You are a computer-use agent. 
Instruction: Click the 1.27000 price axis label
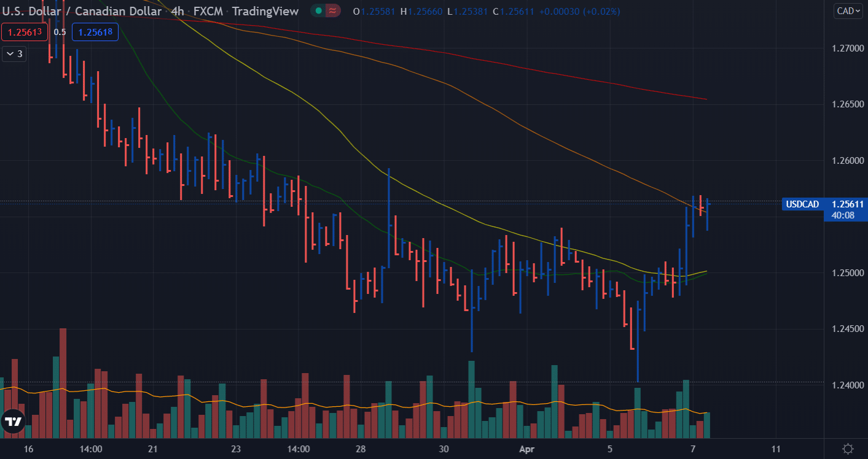[848, 48]
